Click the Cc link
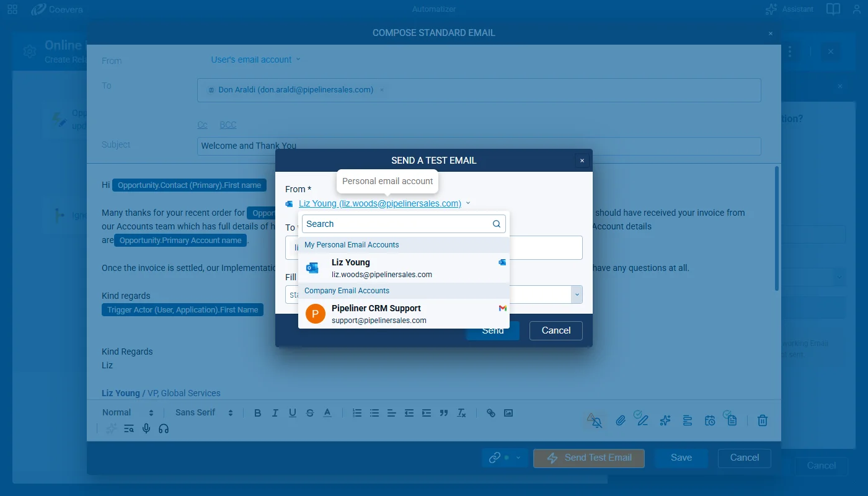The width and height of the screenshot is (868, 496). [x=202, y=125]
